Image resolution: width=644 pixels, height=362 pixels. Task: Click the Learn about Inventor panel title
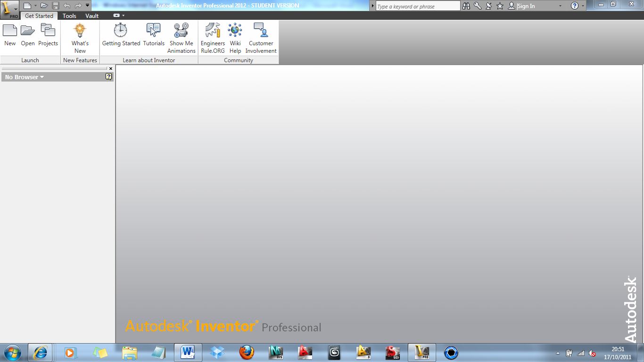coord(149,60)
